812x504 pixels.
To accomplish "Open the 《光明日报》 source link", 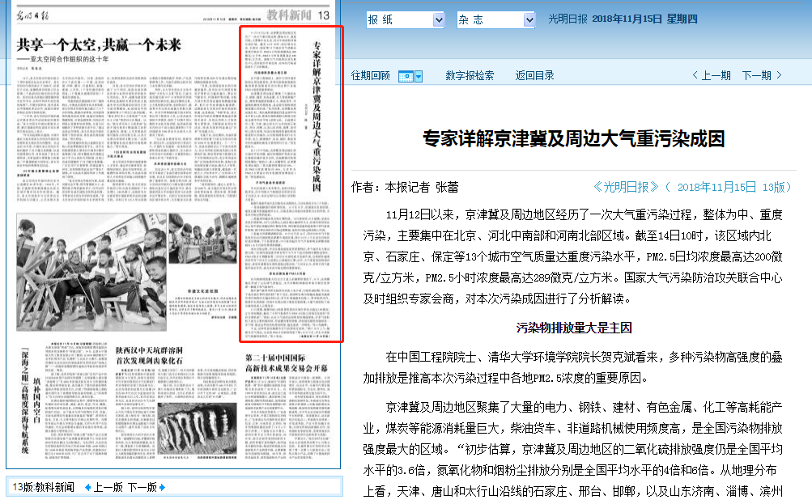I will pos(626,187).
